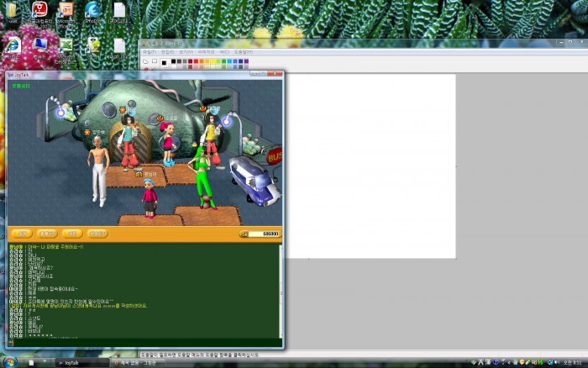588x368 pixels.
Task: Select the rectangle select tool in Paint
Action: click(154, 61)
